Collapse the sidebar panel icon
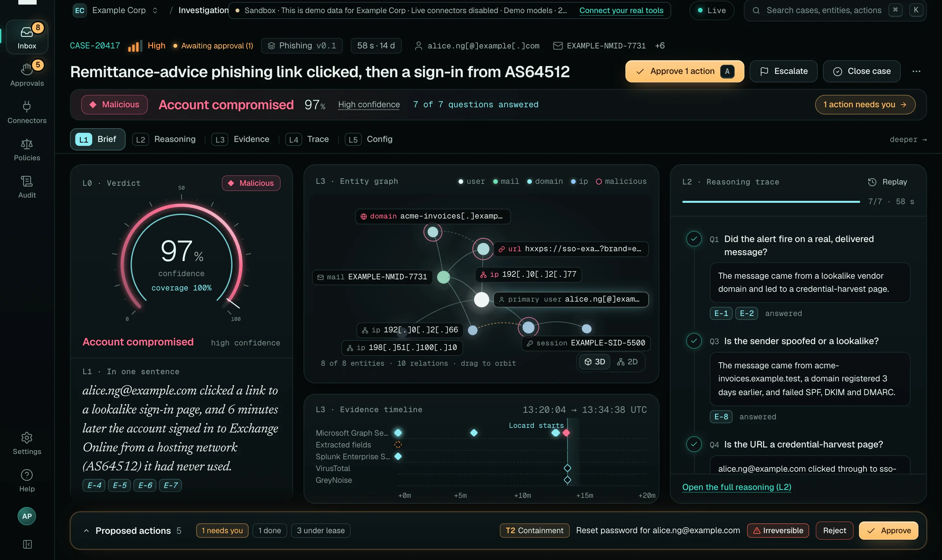The height and width of the screenshot is (560, 942). click(x=27, y=544)
